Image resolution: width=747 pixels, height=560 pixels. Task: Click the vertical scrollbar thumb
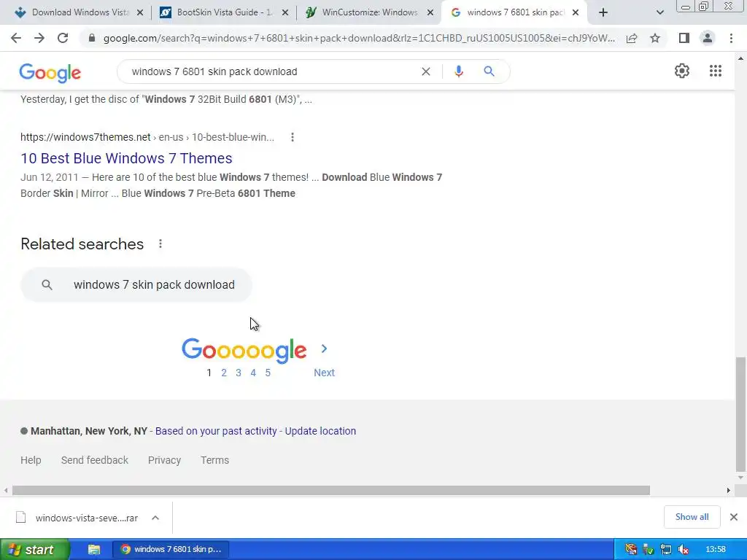pyautogui.click(x=740, y=413)
